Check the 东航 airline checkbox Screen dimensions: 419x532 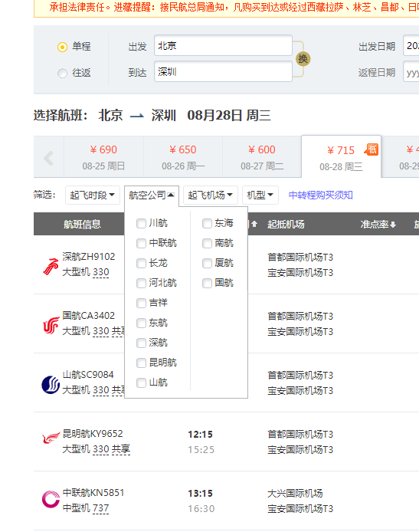pyautogui.click(x=141, y=323)
